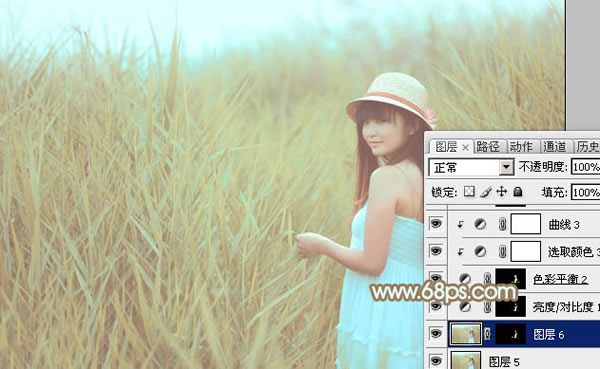The image size is (600, 369).
Task: Click the 不透明度 opacity field
Action: click(x=585, y=167)
